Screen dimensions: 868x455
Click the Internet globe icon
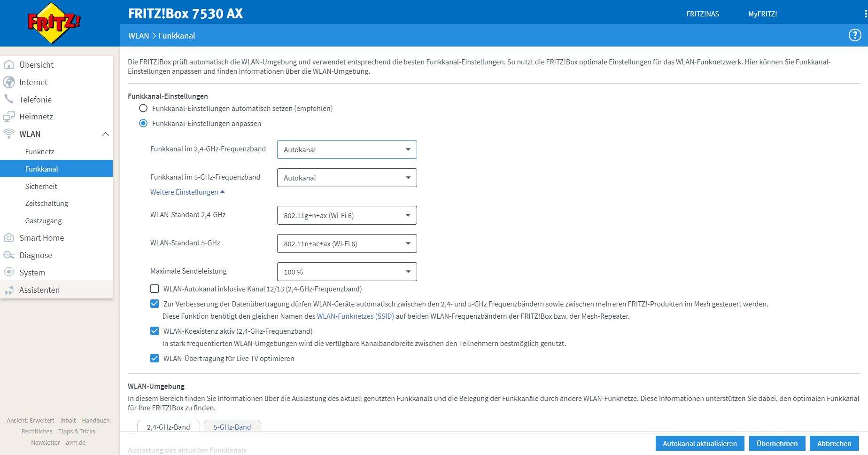[9, 82]
